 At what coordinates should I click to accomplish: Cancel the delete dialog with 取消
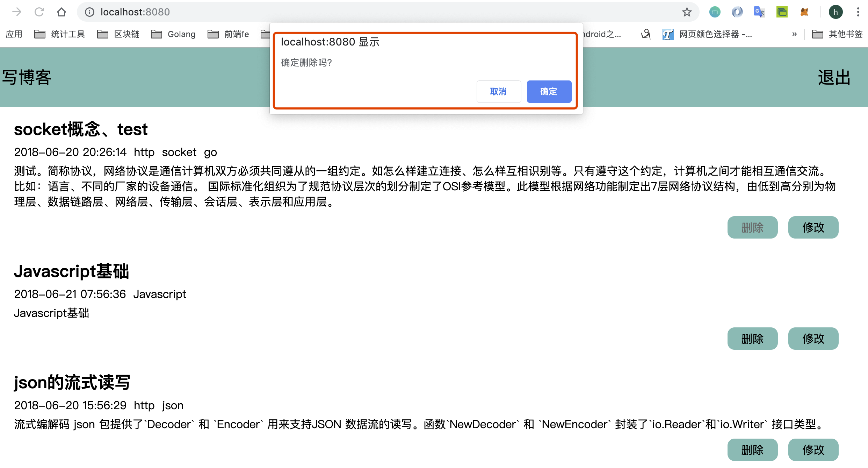498,91
